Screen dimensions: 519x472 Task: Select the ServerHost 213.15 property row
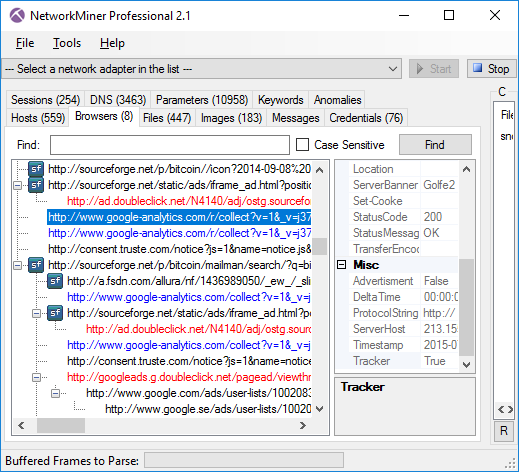point(403,329)
